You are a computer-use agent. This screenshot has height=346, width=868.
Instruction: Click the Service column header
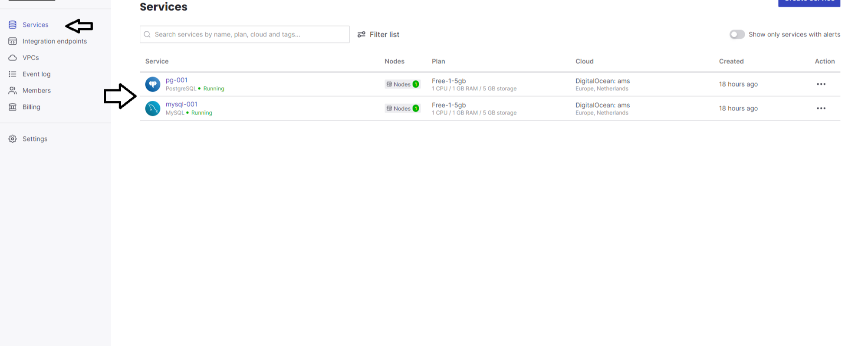(157, 61)
